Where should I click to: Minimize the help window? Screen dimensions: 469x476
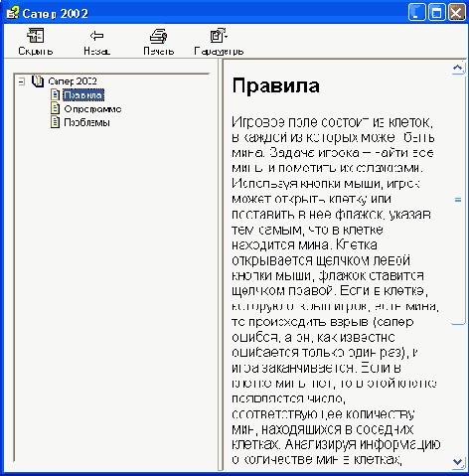tap(416, 13)
